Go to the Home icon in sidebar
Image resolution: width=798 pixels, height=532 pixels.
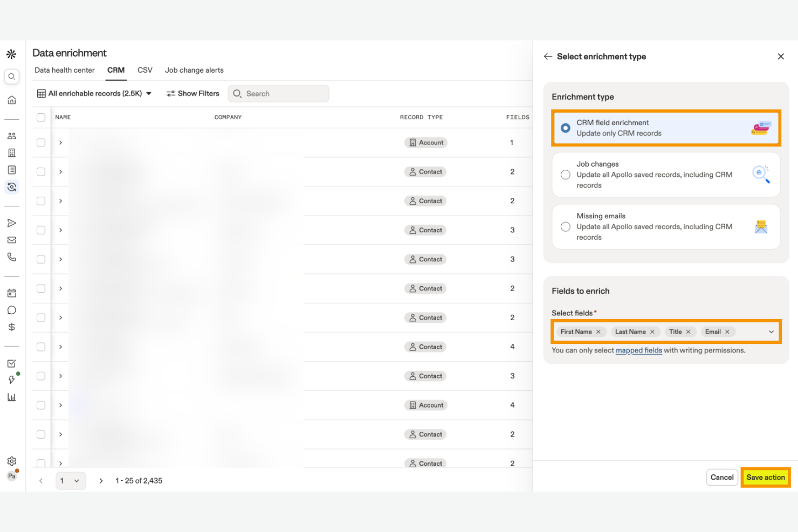[x=12, y=100]
